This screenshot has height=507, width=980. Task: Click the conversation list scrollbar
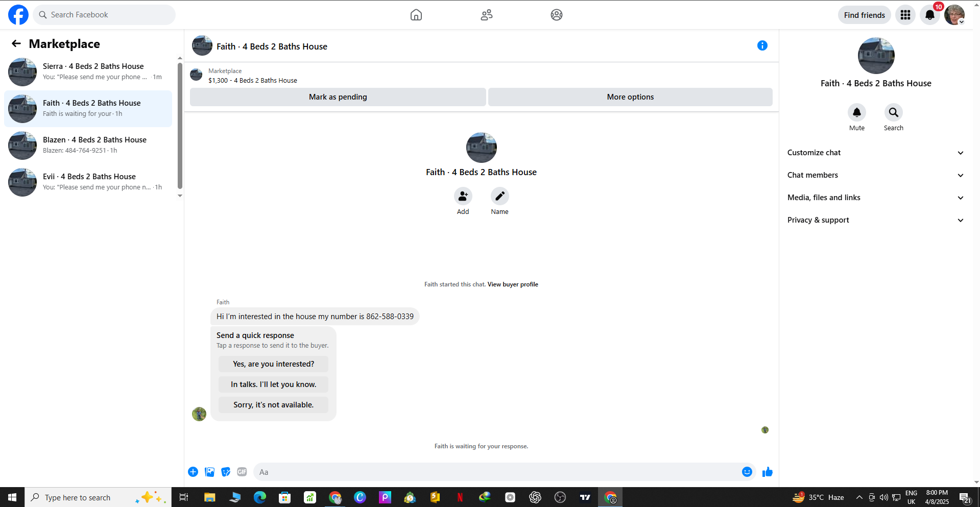tap(180, 126)
